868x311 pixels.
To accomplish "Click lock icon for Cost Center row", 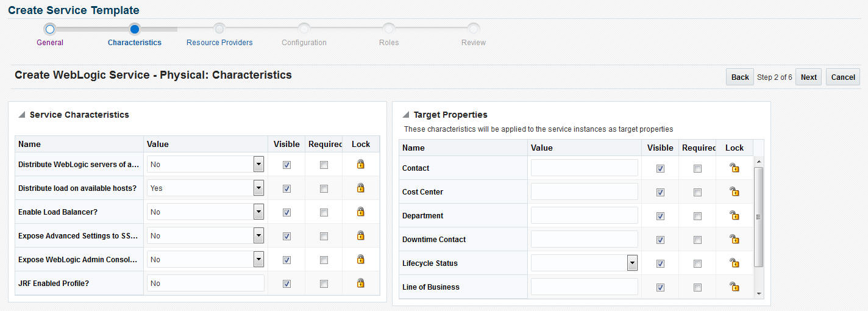I will coord(734,191).
